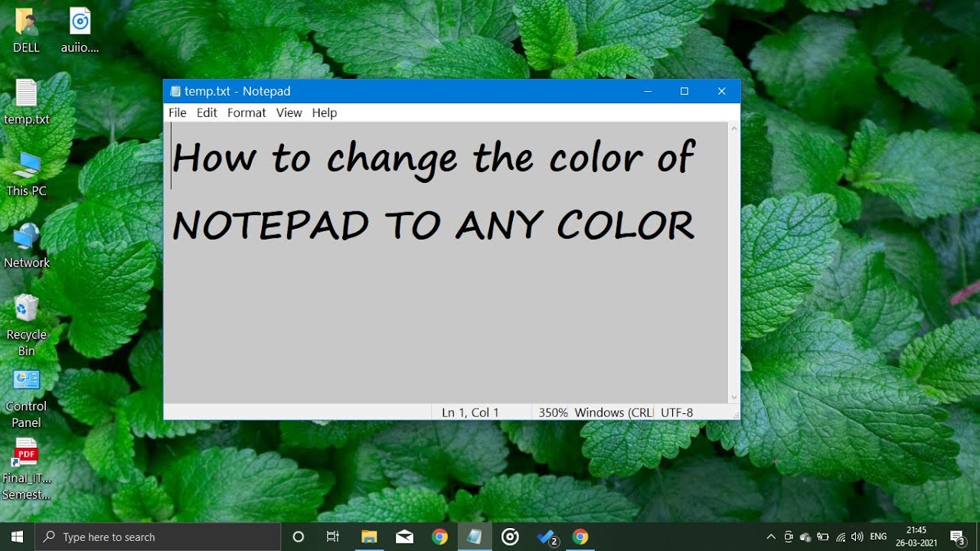Click the 'Windows (CRL' line ending status
980x551 pixels.
(613, 412)
